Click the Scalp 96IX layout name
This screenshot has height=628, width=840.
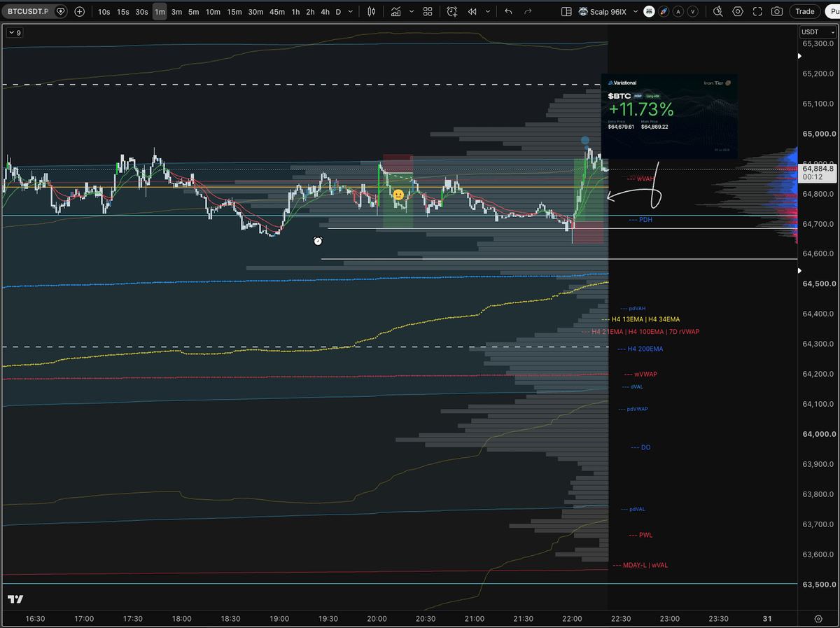(608, 11)
